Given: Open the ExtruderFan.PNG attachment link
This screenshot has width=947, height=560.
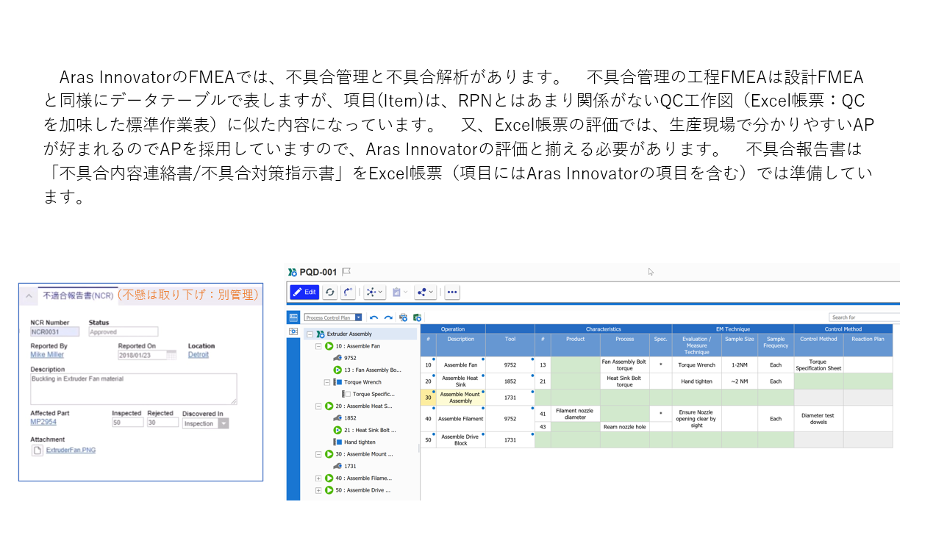Looking at the screenshot, I should point(71,450).
